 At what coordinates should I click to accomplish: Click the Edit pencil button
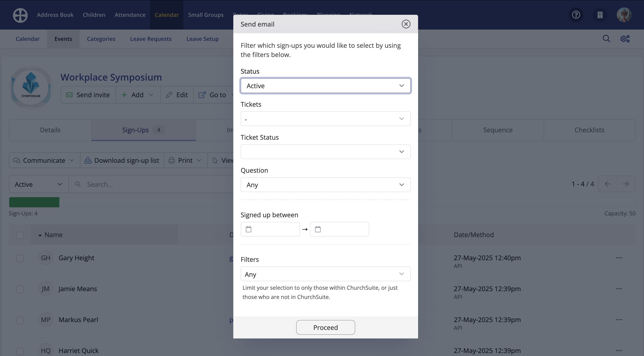tap(177, 95)
